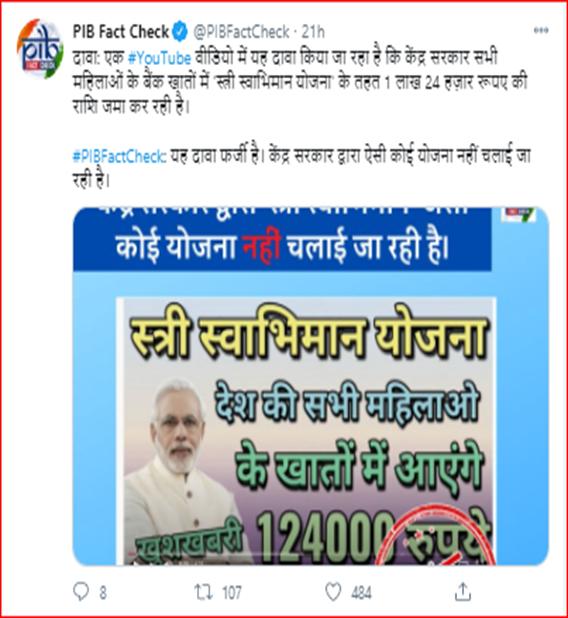Click the reply speech bubble icon
The image size is (568, 618).
point(81,592)
